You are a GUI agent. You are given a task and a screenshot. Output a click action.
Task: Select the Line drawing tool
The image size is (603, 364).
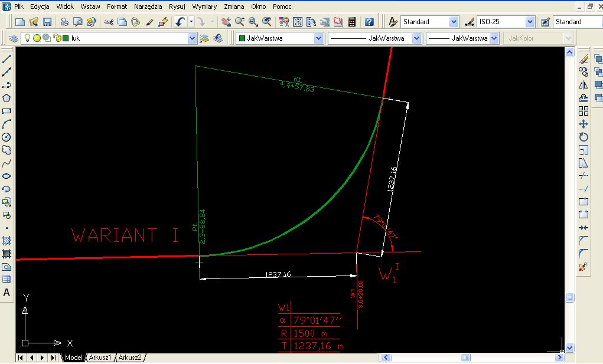coord(6,59)
